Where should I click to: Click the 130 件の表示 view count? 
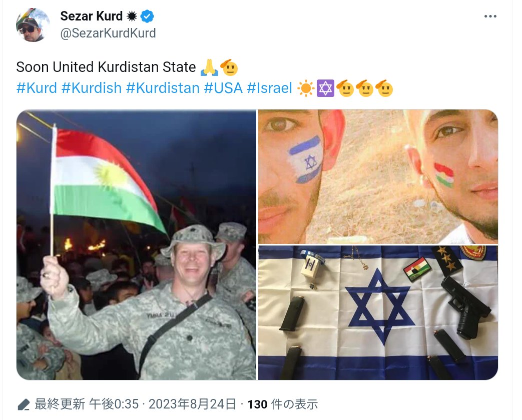pos(283,404)
